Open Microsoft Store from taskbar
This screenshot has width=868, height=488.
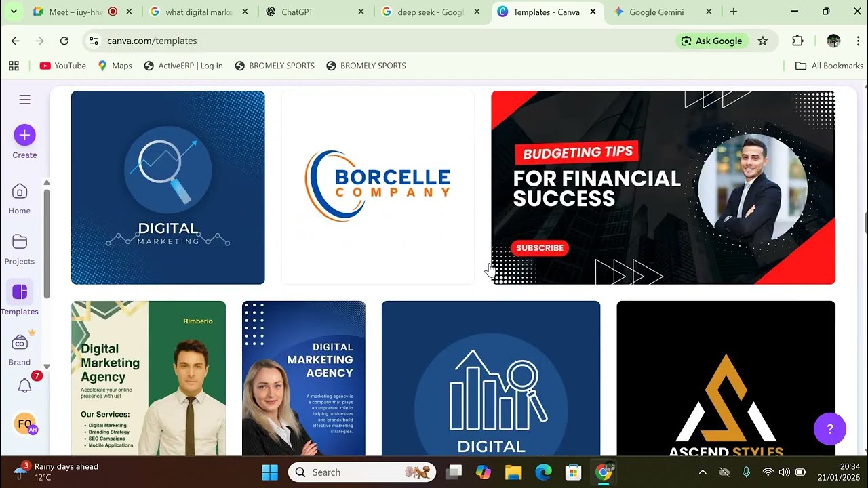pos(573,472)
